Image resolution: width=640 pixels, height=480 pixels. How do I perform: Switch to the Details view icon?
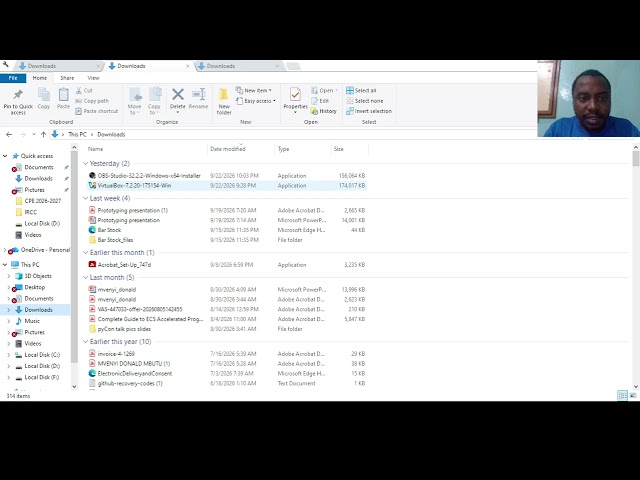point(622,395)
